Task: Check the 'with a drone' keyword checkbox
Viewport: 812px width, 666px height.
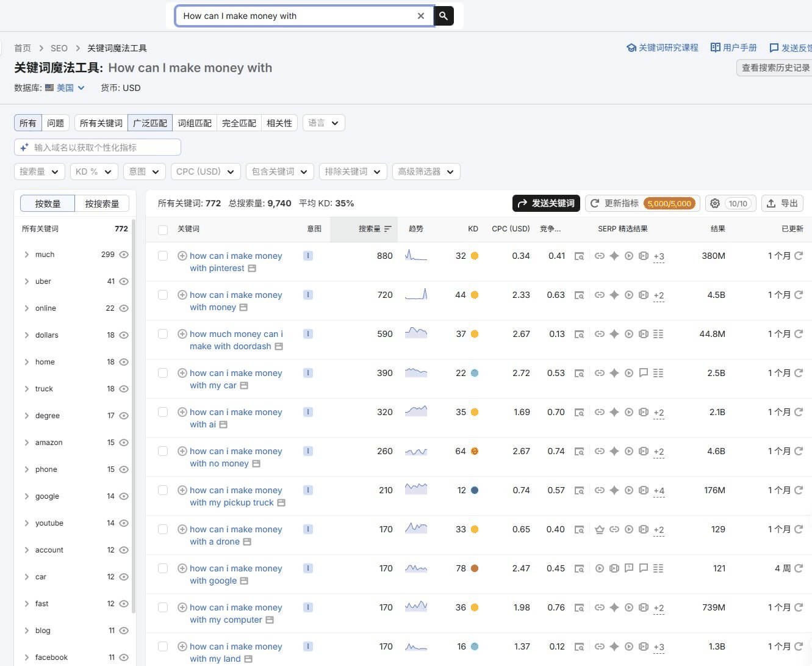Action: (x=163, y=529)
